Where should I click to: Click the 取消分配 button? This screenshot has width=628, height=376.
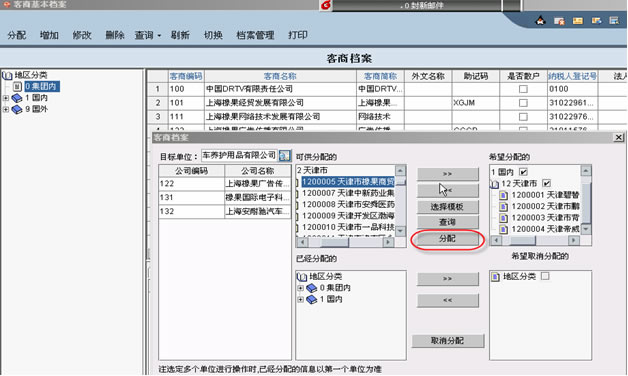pos(447,341)
